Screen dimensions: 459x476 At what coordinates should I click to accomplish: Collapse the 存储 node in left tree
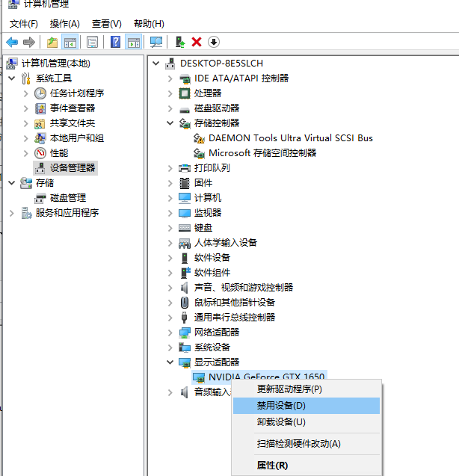[x=11, y=183]
